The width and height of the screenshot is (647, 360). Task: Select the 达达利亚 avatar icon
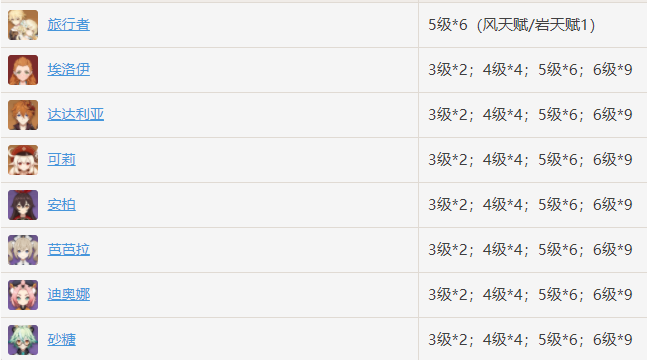[x=23, y=115]
